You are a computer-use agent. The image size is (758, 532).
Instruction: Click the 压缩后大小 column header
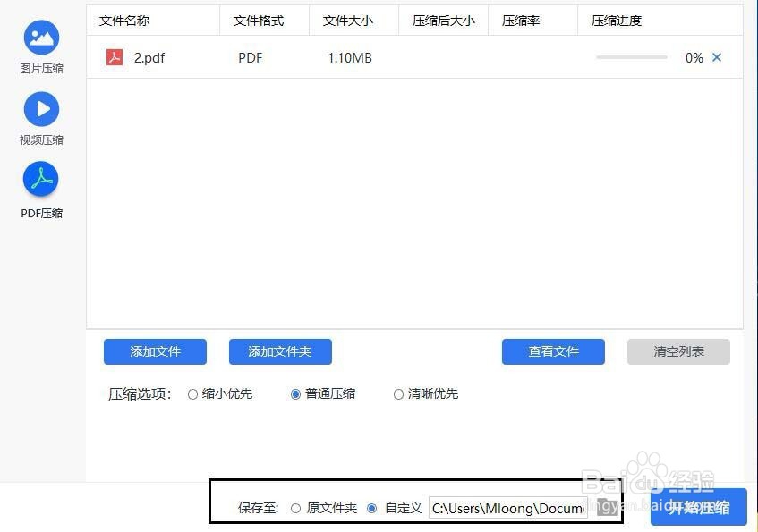tap(444, 21)
